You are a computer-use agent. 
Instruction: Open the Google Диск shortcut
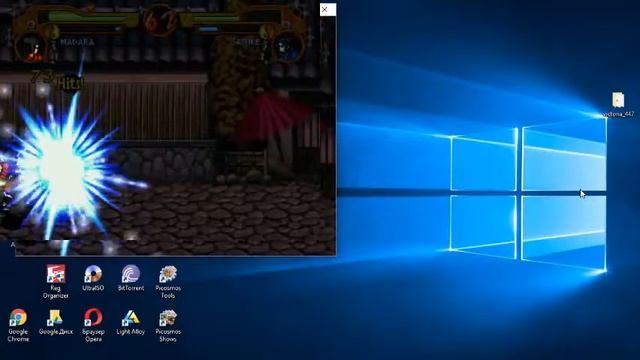click(x=56, y=322)
